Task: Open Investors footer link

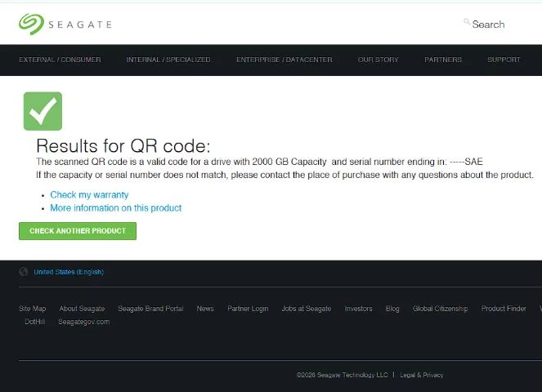Action: tap(358, 309)
